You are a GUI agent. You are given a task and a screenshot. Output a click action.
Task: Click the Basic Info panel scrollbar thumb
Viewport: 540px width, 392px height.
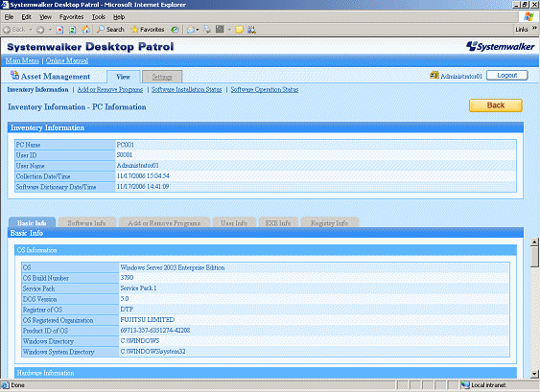[x=534, y=257]
